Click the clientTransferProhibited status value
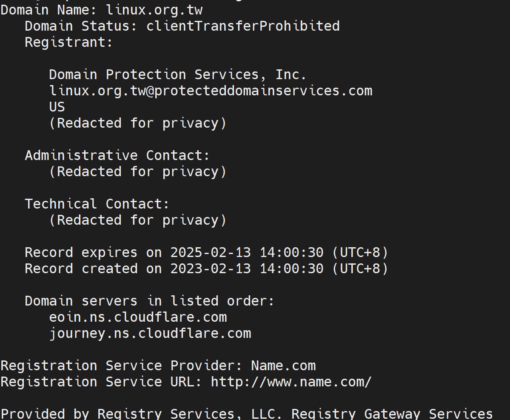 pyautogui.click(x=243, y=26)
